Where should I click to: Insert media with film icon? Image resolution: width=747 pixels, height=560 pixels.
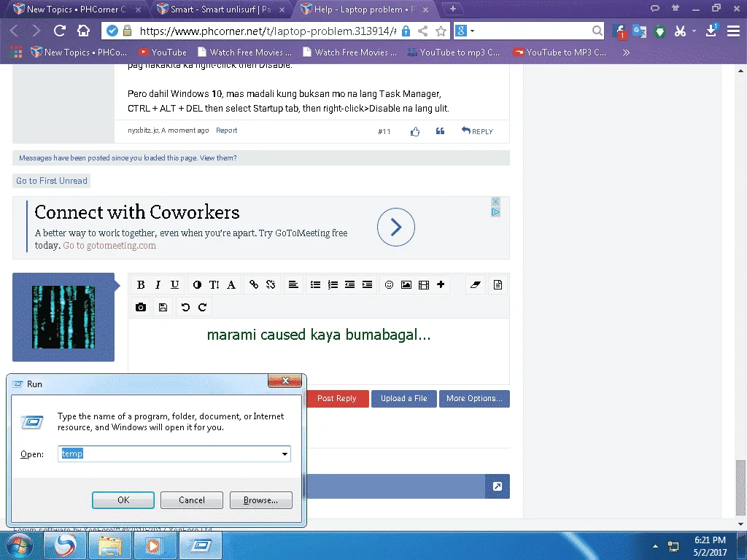point(424,285)
